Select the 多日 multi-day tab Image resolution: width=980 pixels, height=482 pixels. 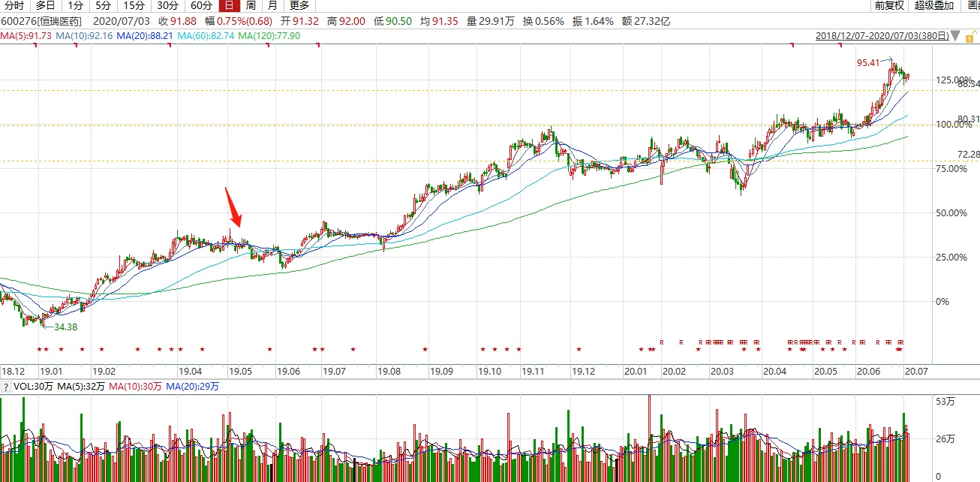click(46, 5)
